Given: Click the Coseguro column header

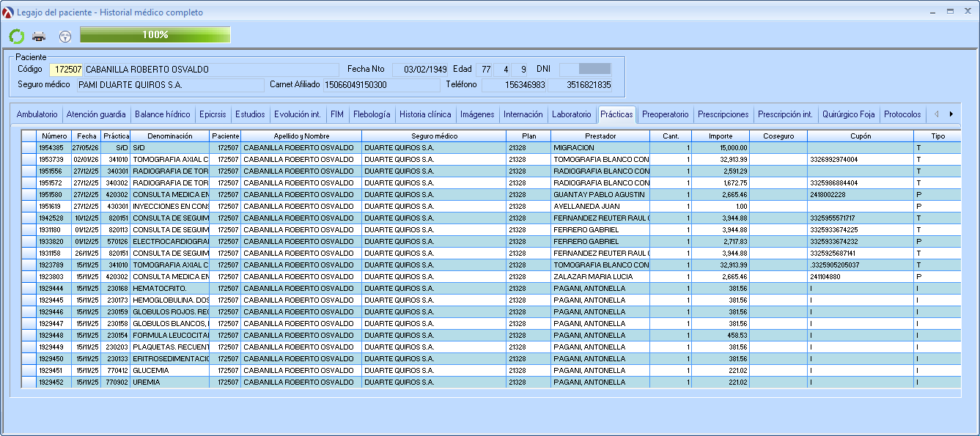Looking at the screenshot, I should [778, 136].
